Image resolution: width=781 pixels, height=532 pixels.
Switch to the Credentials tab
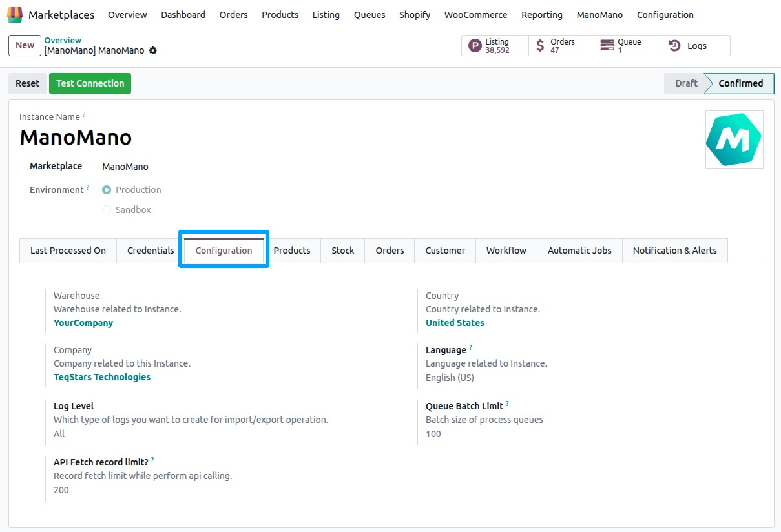[151, 251]
